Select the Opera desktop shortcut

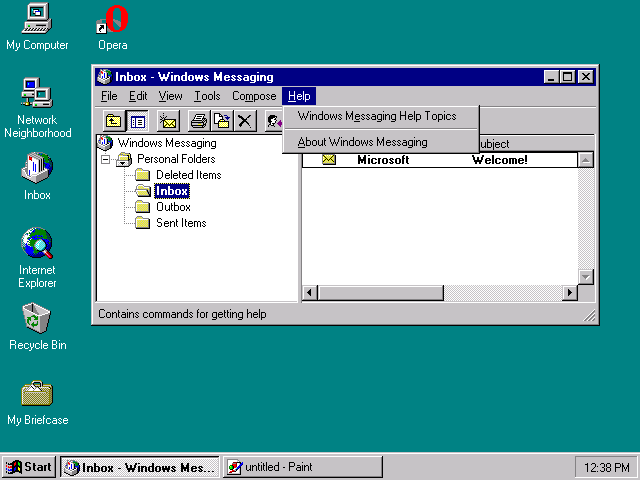point(113,27)
